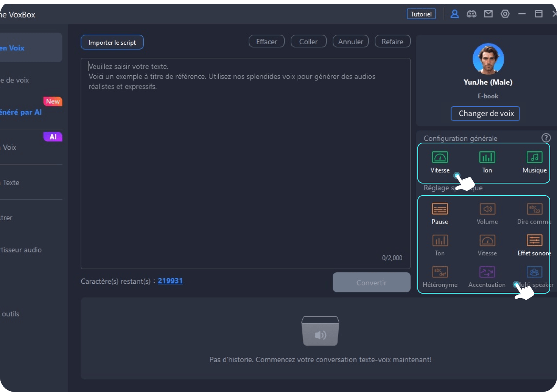Open the Vitesse general speed setting
This screenshot has width=557, height=392.
point(440,158)
